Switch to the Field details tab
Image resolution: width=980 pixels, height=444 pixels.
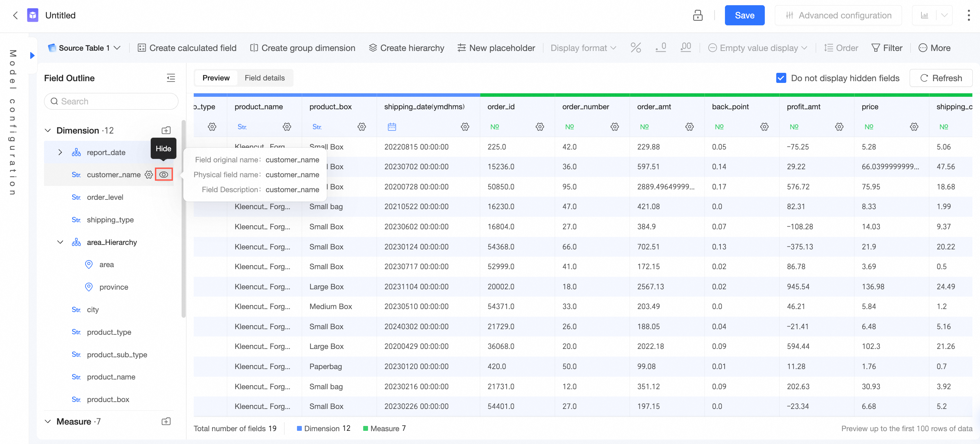(264, 78)
